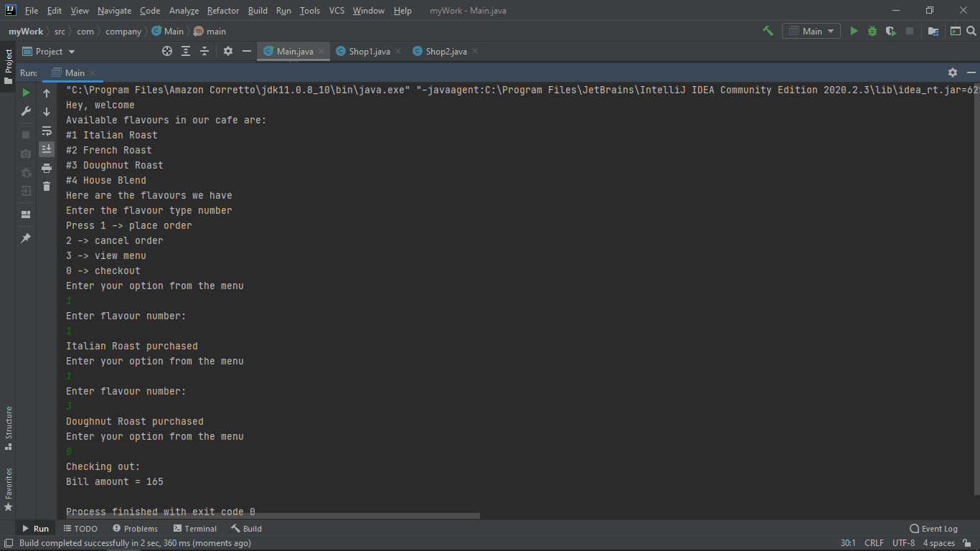Close the Main tab in Run panel
The width and height of the screenshot is (980, 551).
(93, 73)
